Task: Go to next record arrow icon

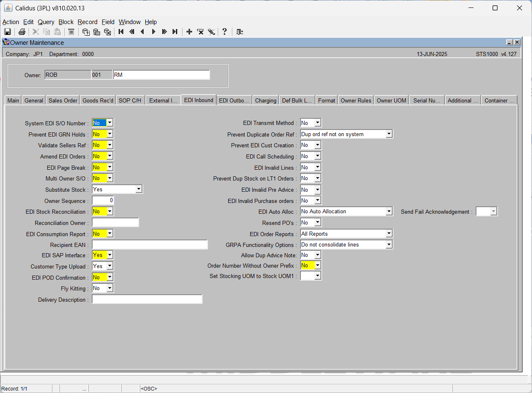Action: (154, 32)
